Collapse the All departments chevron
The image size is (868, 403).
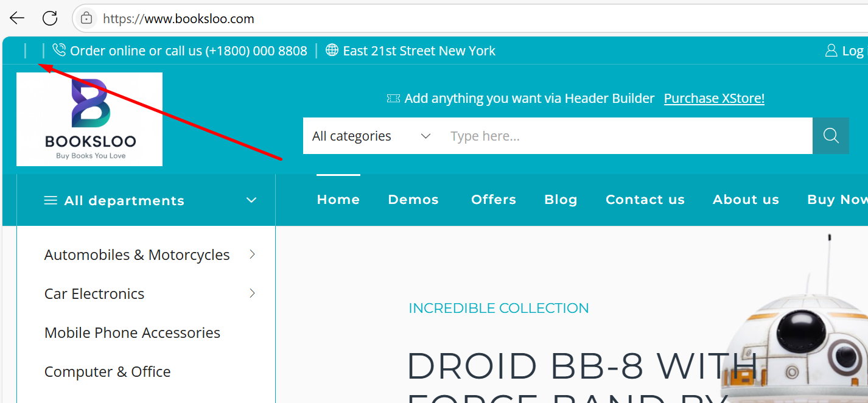click(251, 200)
